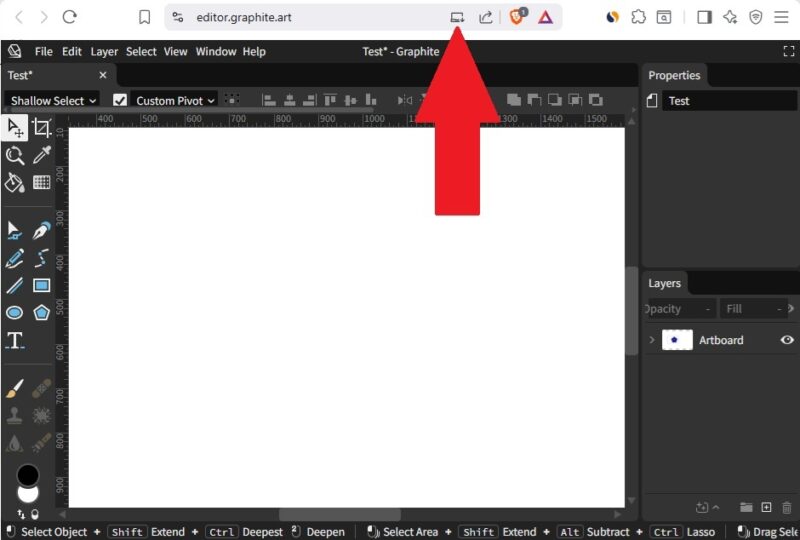The image size is (800, 540).
Task: Click the Brave Shields lion icon
Action: (x=517, y=16)
